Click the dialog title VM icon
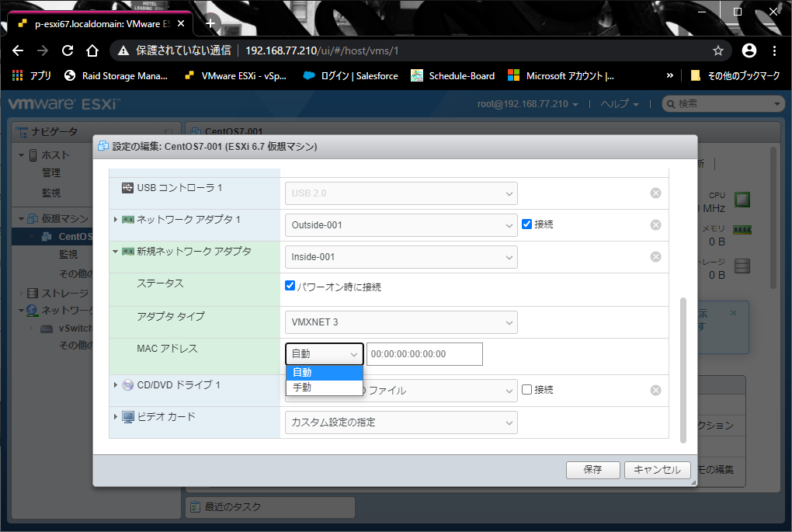The width and height of the screenshot is (792, 532). pyautogui.click(x=103, y=147)
